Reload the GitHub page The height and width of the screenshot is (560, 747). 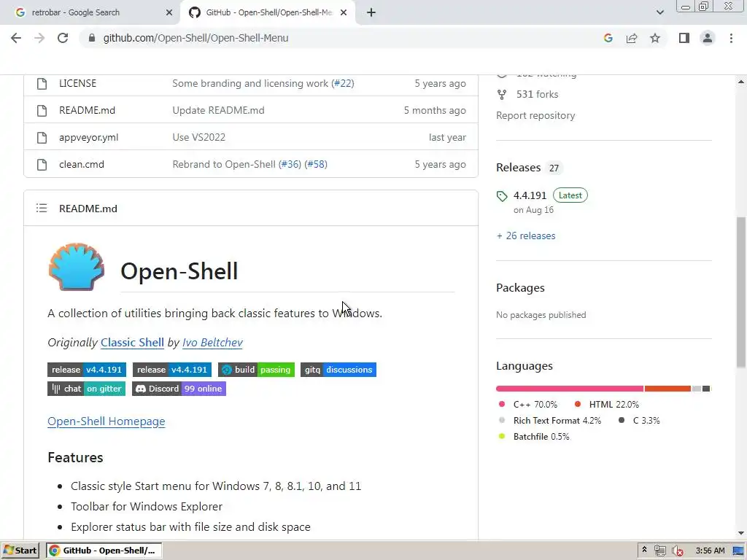(x=63, y=38)
